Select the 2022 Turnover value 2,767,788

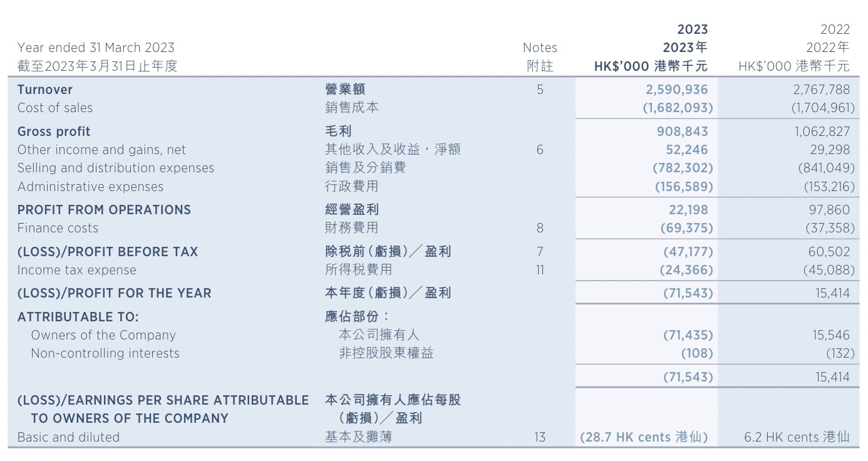tap(821, 90)
